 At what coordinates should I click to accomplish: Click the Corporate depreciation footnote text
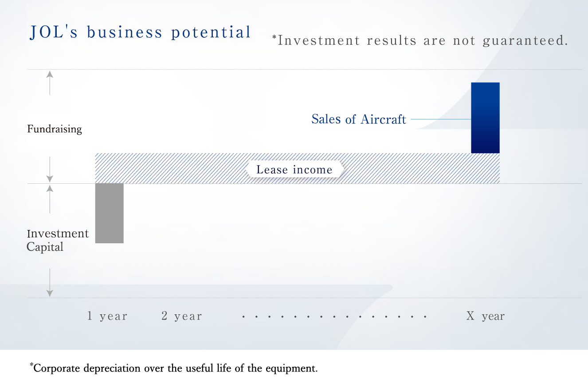tap(176, 368)
